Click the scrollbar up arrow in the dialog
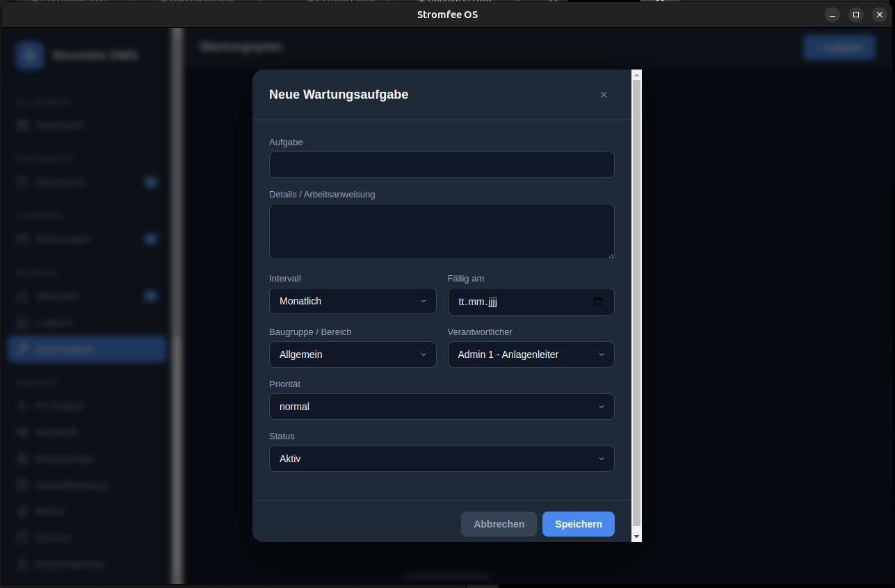 (636, 74)
